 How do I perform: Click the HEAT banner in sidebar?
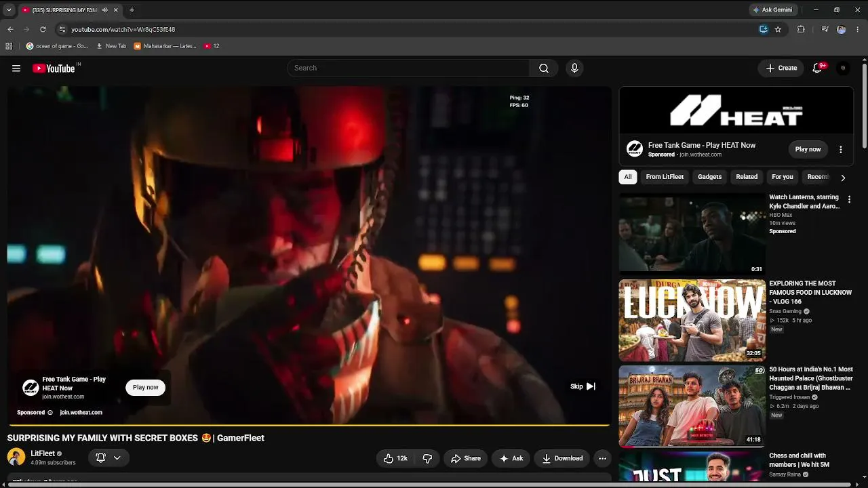point(736,110)
